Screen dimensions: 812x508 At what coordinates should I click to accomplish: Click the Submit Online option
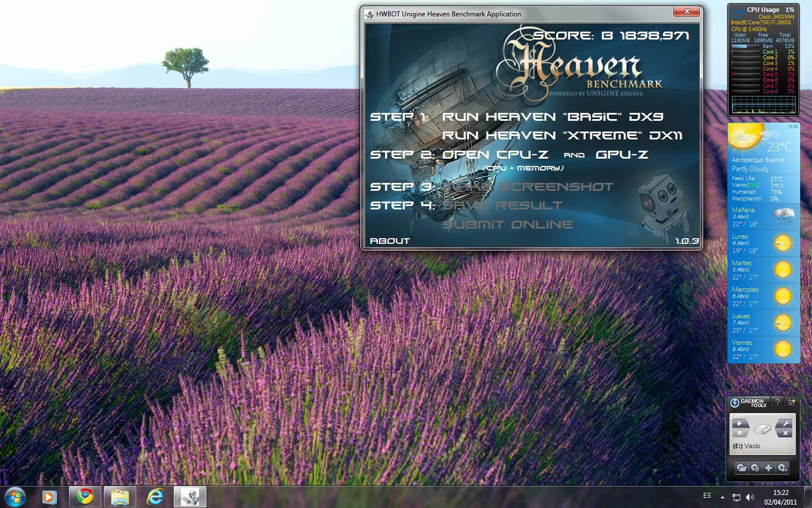point(507,225)
